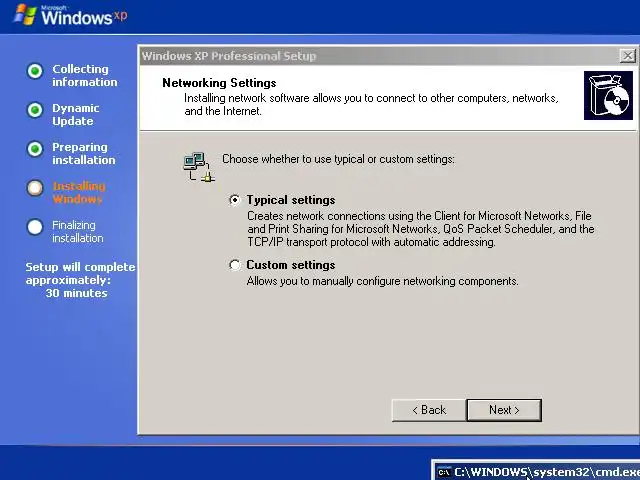Click the Networking Settings heading
Image resolution: width=640 pixels, height=480 pixels.
tap(219, 83)
